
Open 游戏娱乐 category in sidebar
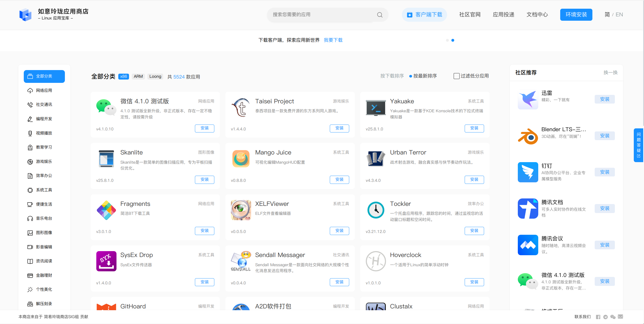pyautogui.click(x=44, y=162)
